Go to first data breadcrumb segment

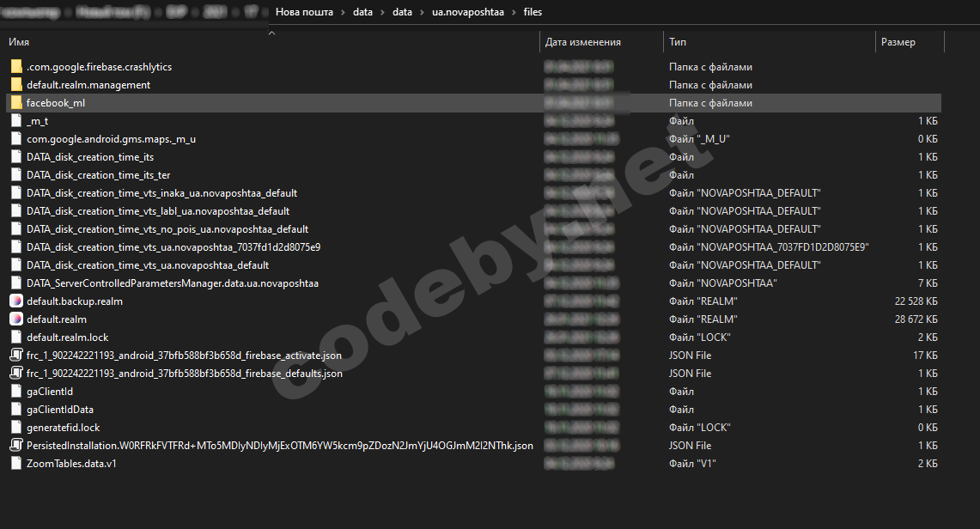tap(362, 12)
